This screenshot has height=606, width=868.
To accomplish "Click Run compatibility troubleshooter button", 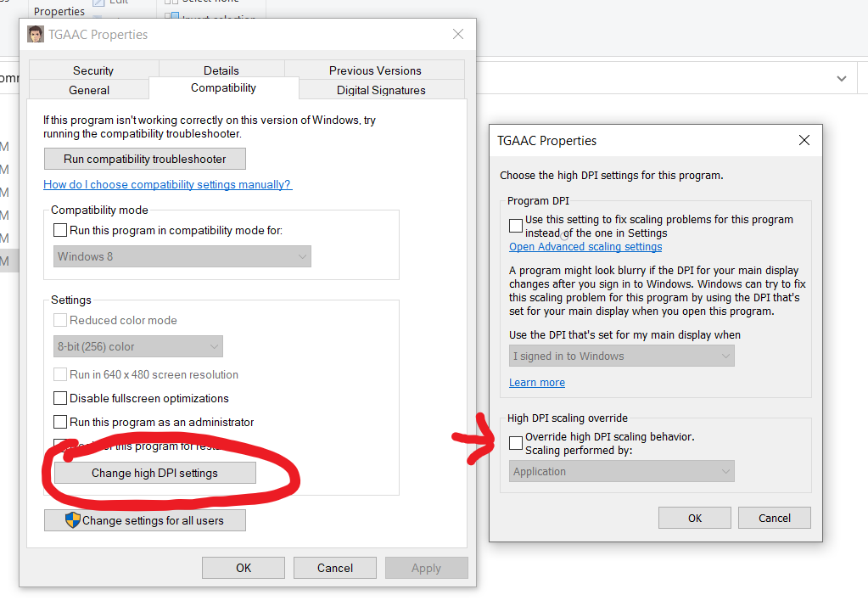I will (x=145, y=159).
